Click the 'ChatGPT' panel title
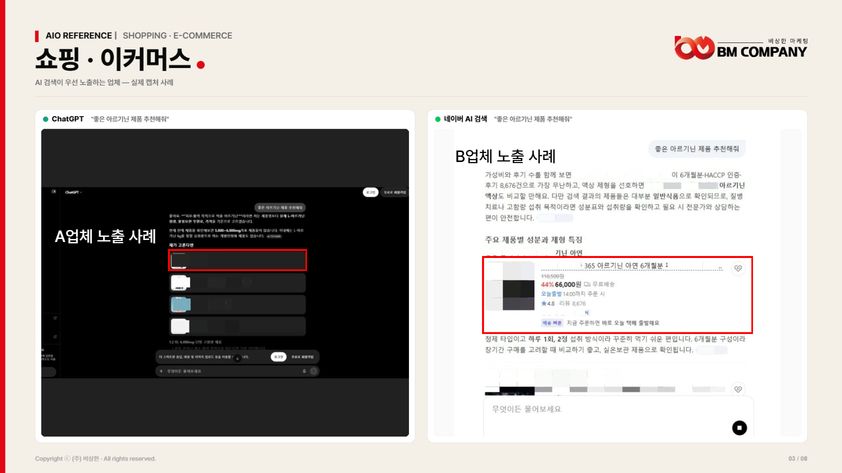 68,119
